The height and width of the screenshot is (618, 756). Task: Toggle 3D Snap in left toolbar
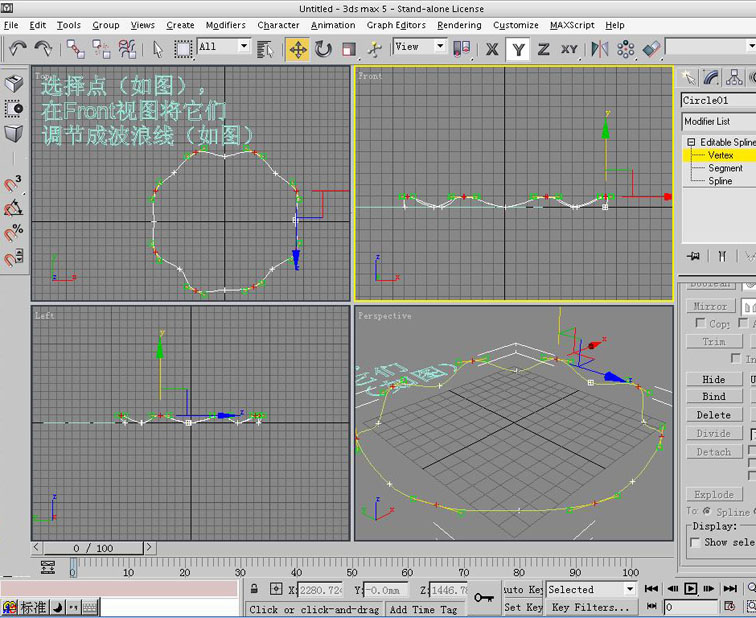click(14, 184)
